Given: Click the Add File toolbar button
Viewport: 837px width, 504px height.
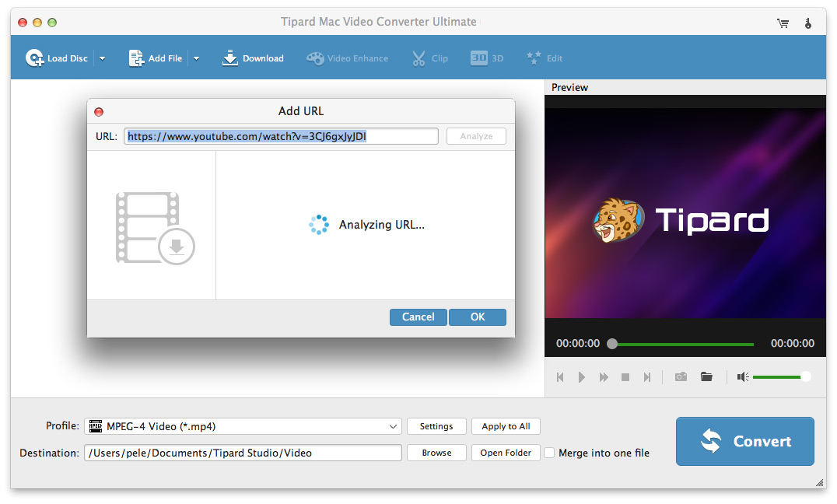Looking at the screenshot, I should click(x=156, y=58).
